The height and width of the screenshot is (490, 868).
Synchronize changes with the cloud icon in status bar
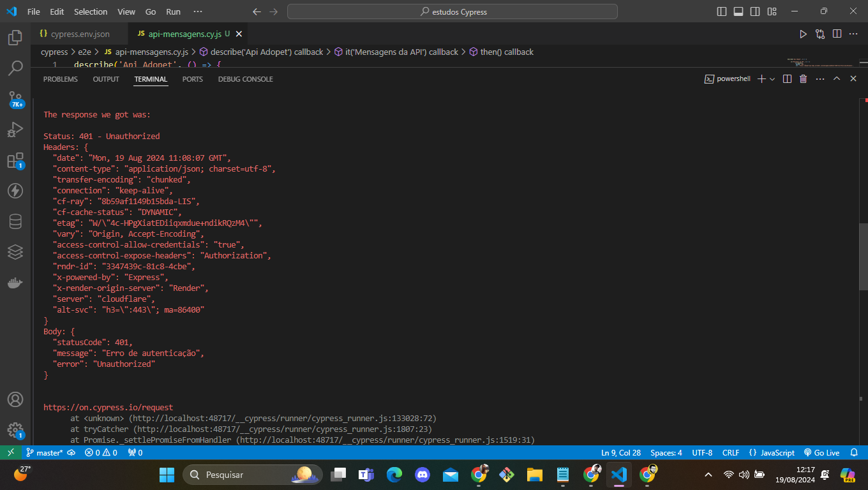(71, 452)
